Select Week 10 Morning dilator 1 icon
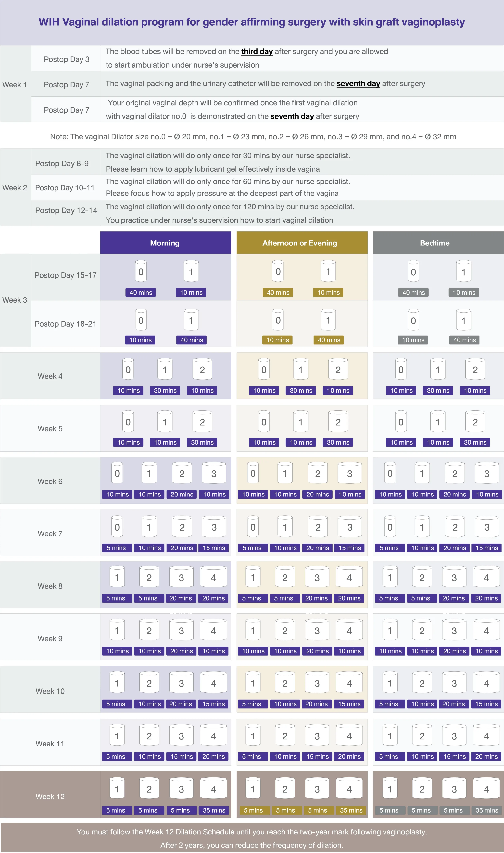 click(117, 683)
